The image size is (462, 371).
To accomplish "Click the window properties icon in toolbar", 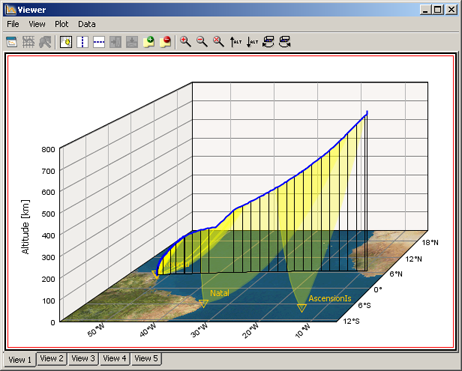I will tap(12, 42).
